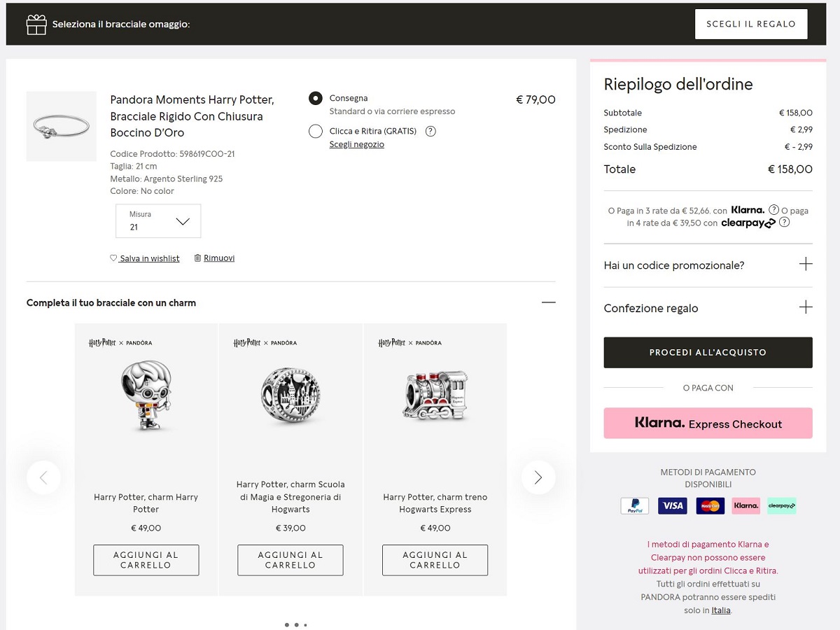Click Procedi all'acquisto button
840x630 pixels.
tap(708, 353)
